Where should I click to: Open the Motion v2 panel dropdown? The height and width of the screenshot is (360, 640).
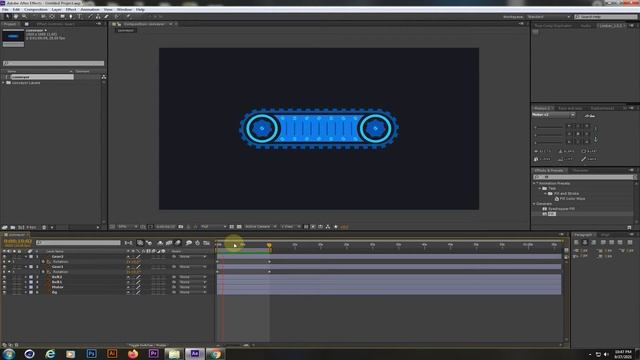tap(553, 115)
